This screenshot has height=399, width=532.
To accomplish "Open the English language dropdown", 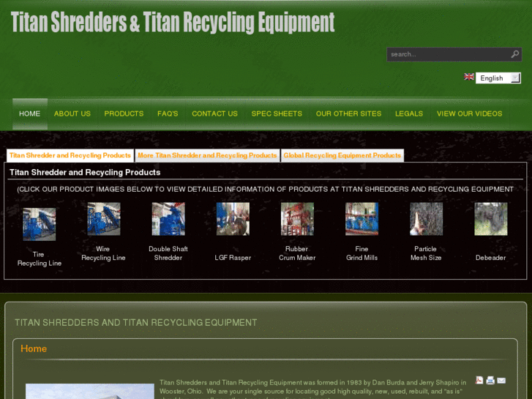I will tap(498, 78).
